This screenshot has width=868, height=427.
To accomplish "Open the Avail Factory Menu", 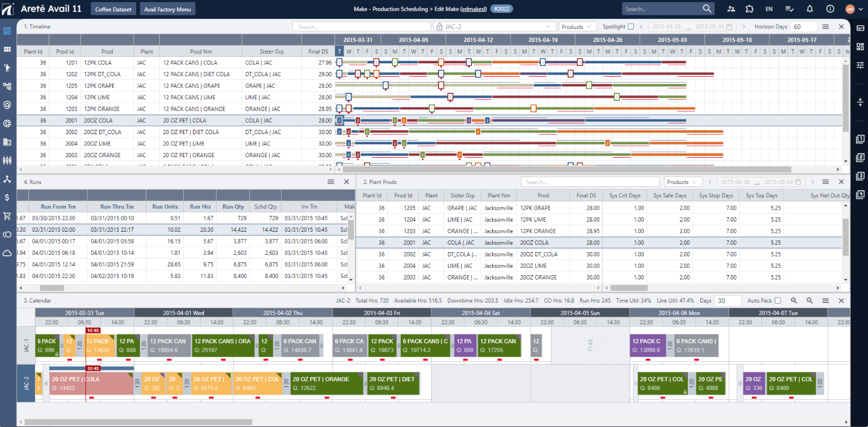I will [167, 9].
